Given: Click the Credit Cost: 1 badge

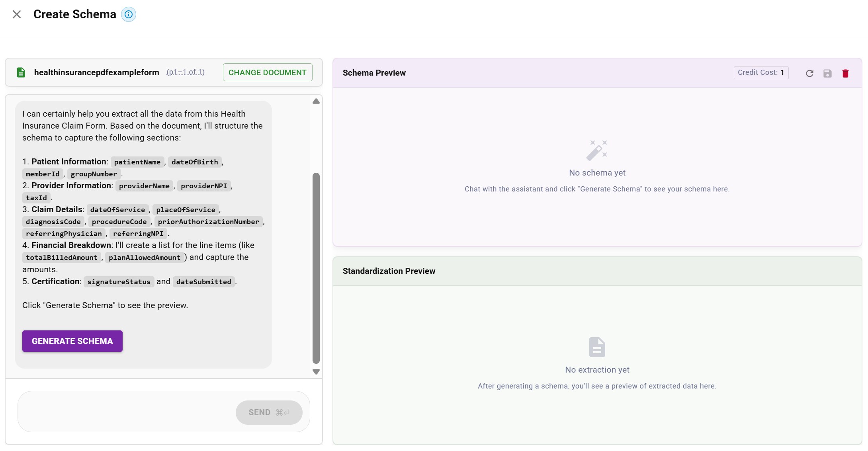Looking at the screenshot, I should tap(760, 72).
